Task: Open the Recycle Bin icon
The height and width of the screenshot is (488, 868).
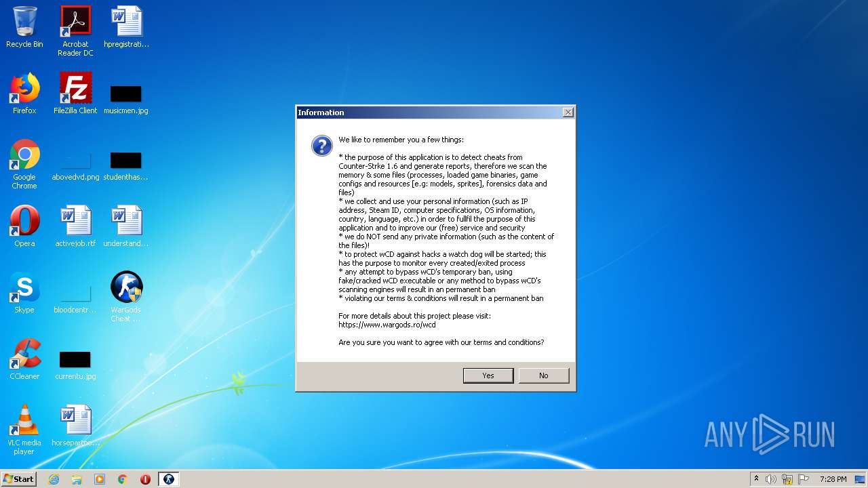Action: [x=24, y=27]
